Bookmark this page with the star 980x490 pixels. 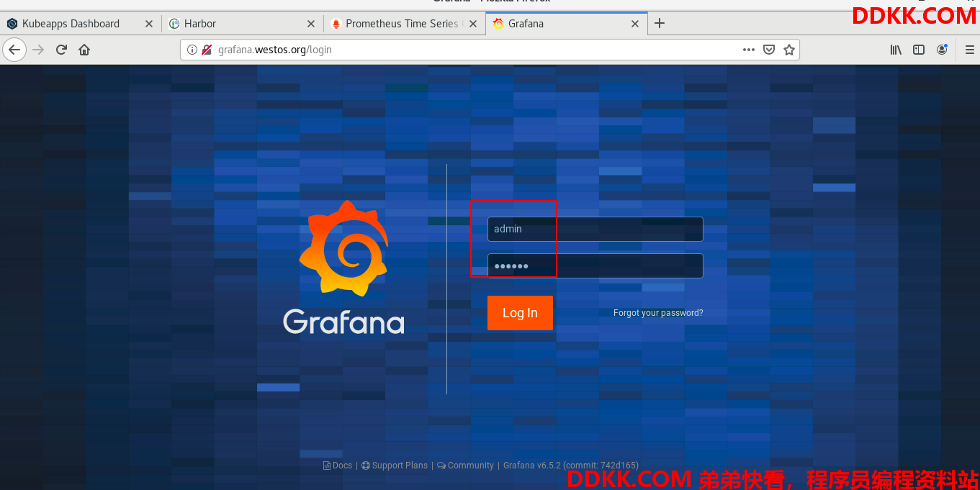tap(789, 50)
